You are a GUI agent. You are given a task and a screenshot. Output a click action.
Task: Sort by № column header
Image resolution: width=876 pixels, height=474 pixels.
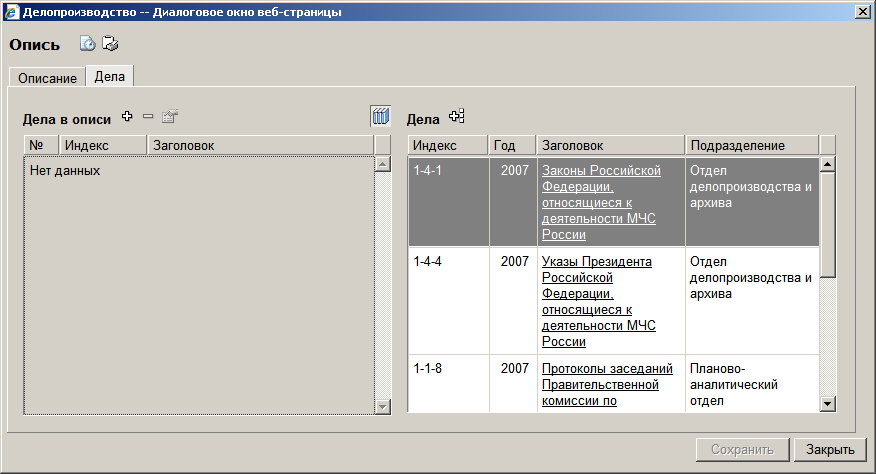(41, 145)
